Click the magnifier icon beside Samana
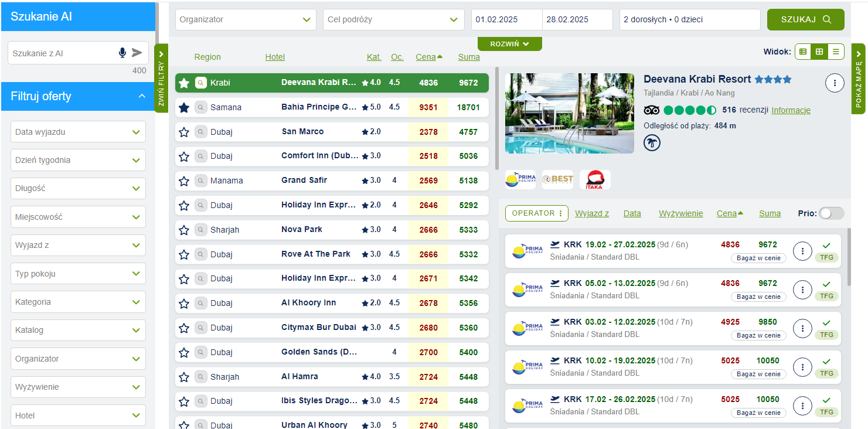 click(x=201, y=107)
